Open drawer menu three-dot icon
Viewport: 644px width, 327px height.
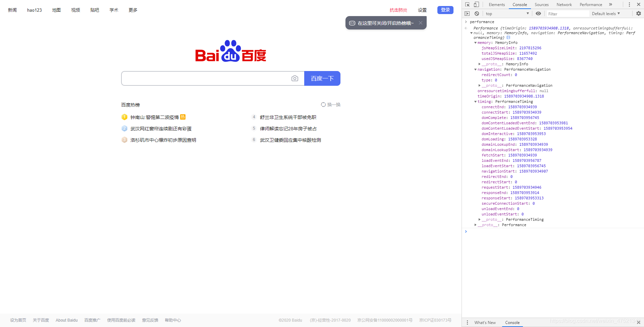[x=467, y=322]
